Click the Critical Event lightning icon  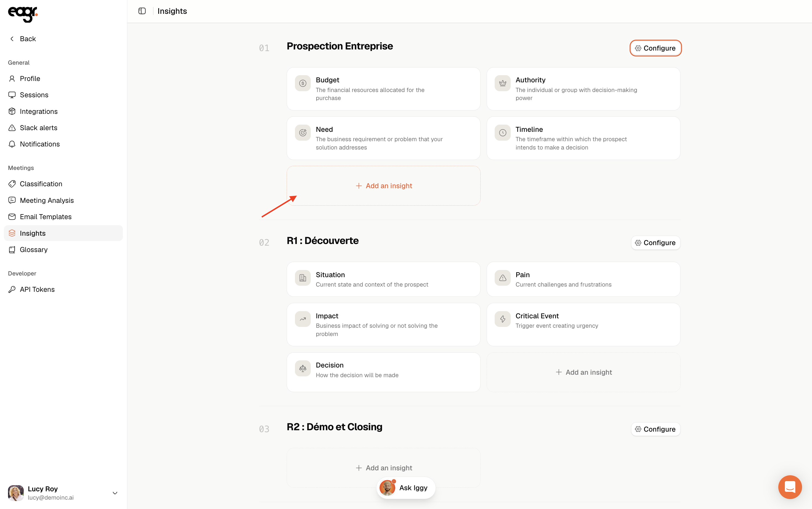pos(503,319)
